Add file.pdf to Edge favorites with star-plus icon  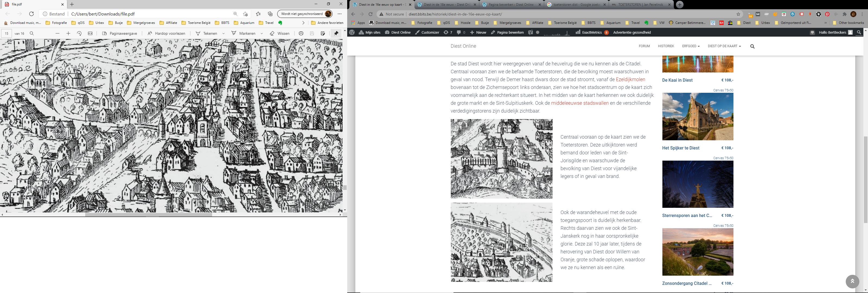click(245, 14)
